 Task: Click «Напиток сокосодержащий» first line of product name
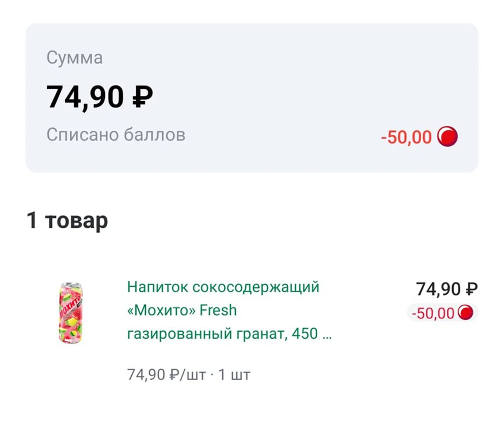[223, 287]
